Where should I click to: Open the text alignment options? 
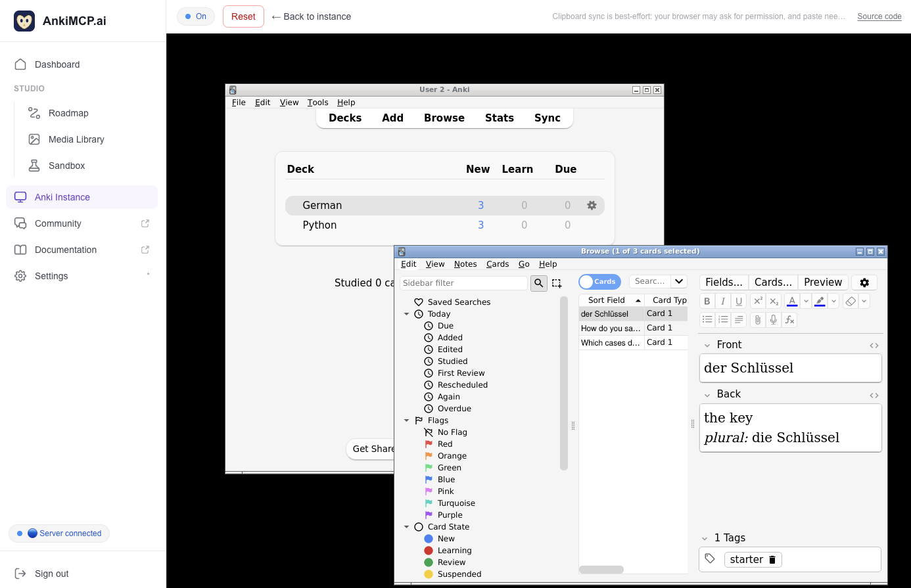pos(739,319)
